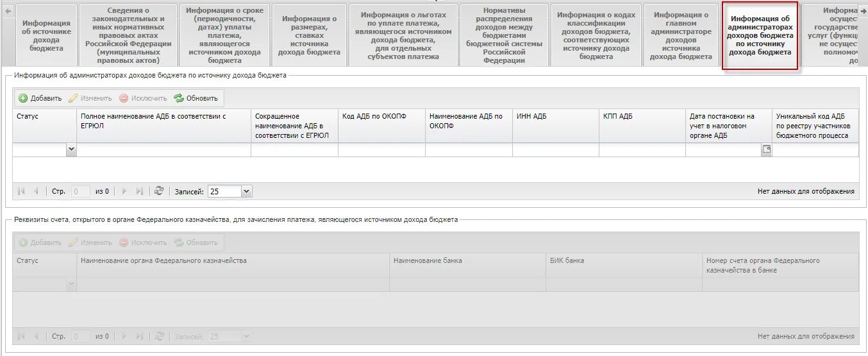Sort by ИНН АДБ column header

[556, 126]
